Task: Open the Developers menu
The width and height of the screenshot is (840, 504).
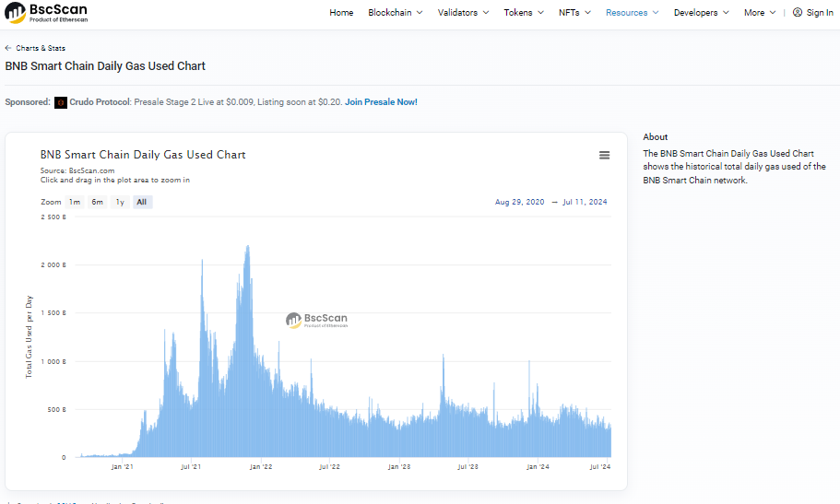Action: pyautogui.click(x=701, y=13)
